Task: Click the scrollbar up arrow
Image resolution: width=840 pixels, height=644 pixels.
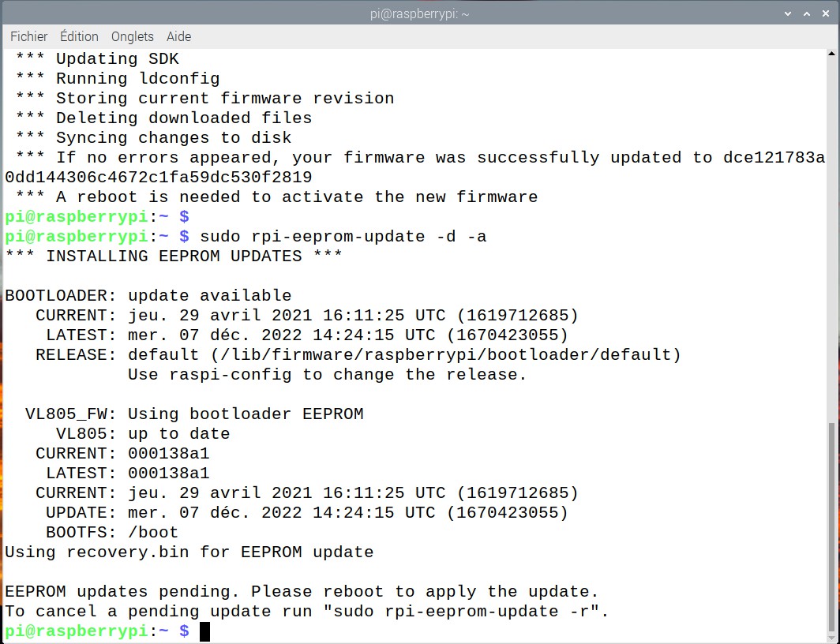Action: pyautogui.click(x=831, y=54)
